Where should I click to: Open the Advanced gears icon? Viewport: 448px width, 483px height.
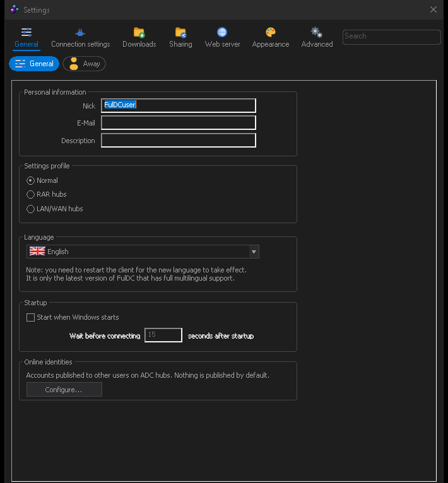click(316, 32)
